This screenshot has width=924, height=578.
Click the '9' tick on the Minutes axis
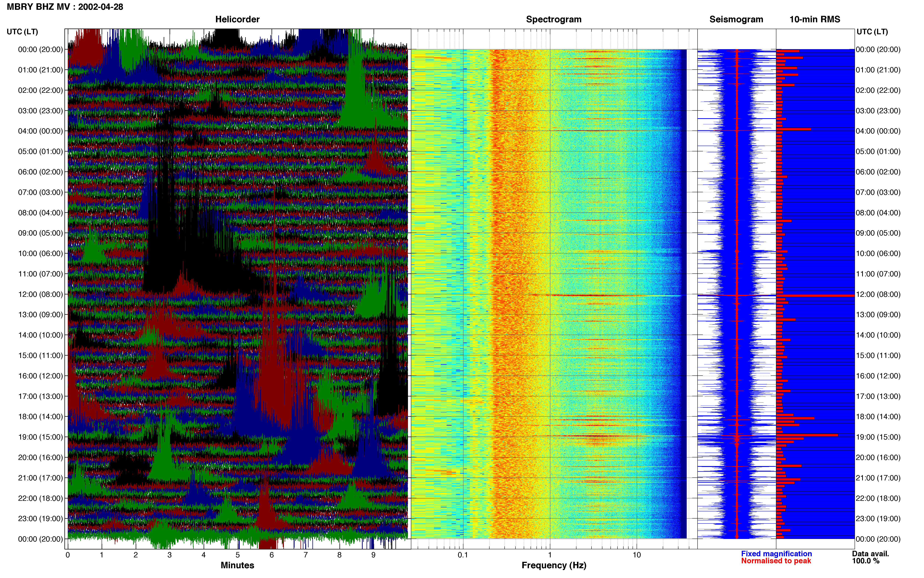click(373, 555)
